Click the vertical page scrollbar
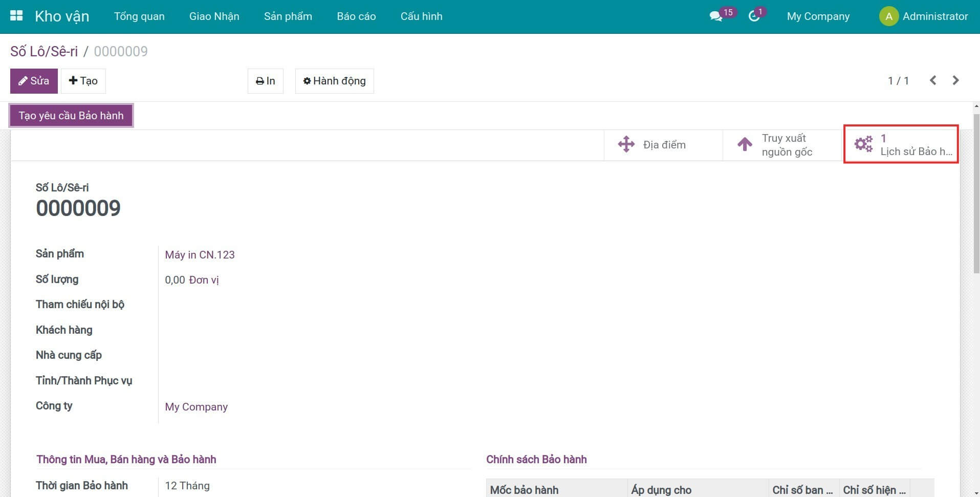The width and height of the screenshot is (980, 497). point(976,195)
